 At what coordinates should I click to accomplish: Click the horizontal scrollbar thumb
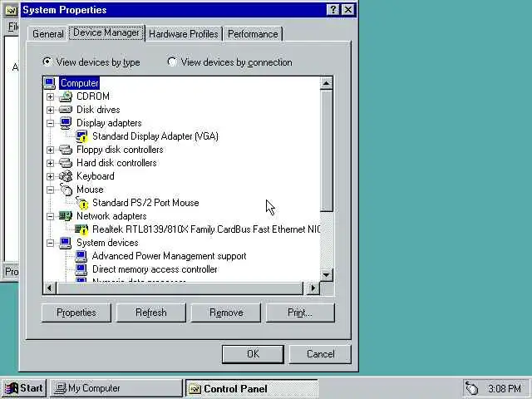click(x=180, y=288)
